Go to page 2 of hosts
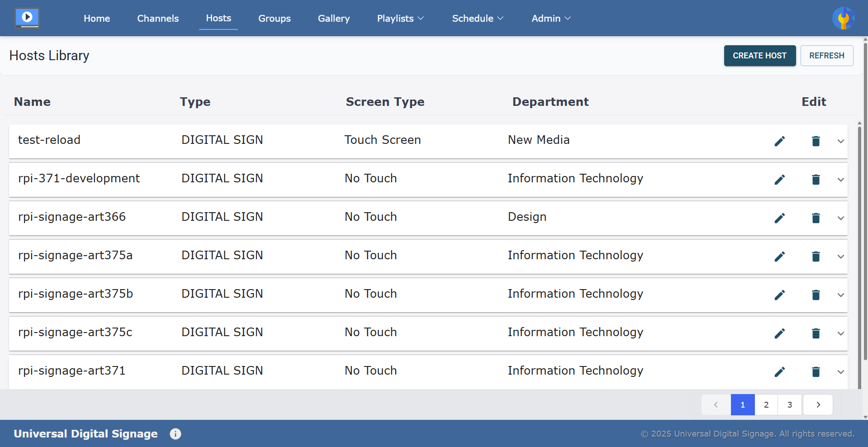 click(x=766, y=405)
